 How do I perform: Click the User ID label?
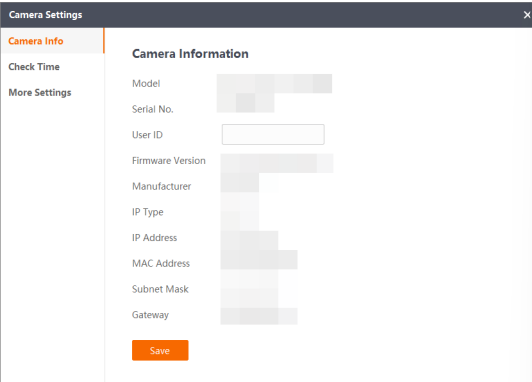tap(147, 135)
